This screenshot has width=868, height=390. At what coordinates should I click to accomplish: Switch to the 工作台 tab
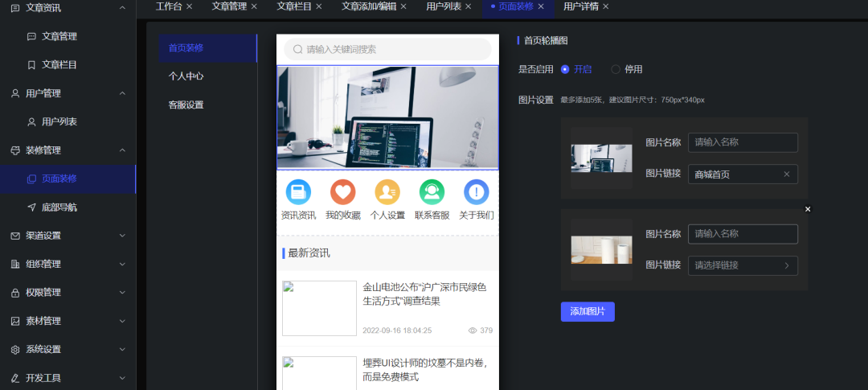pos(169,6)
